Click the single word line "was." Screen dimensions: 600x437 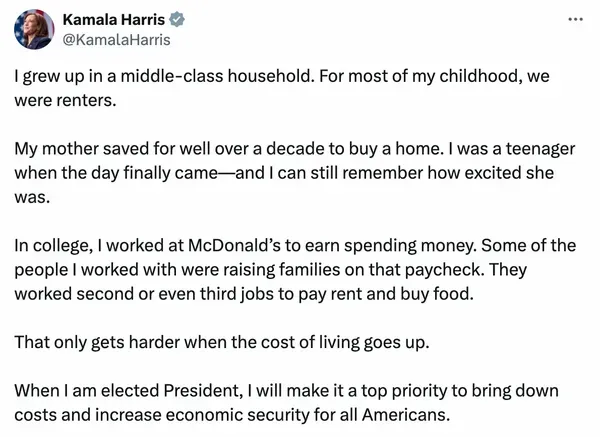pos(32,198)
